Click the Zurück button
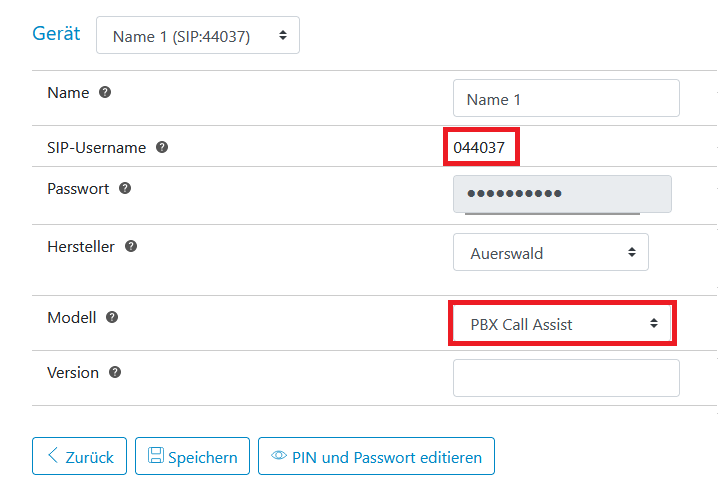 tap(80, 456)
